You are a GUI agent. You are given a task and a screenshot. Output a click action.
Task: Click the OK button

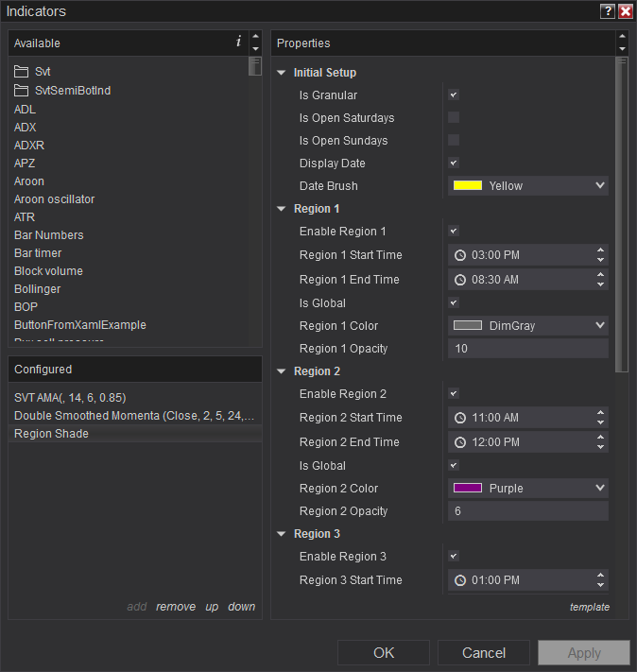pos(383,653)
